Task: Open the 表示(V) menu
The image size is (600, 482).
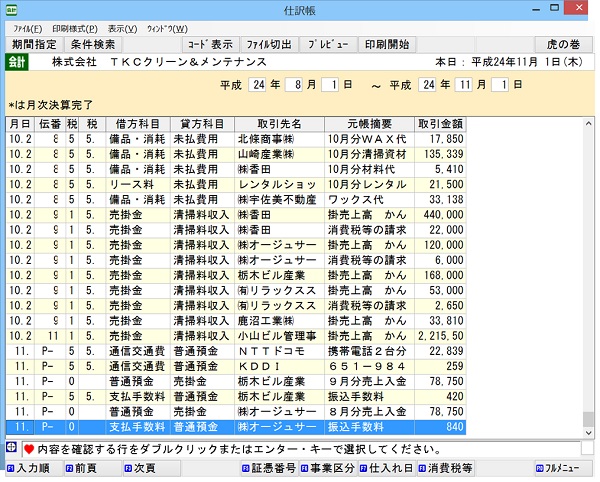Action: tap(122, 29)
